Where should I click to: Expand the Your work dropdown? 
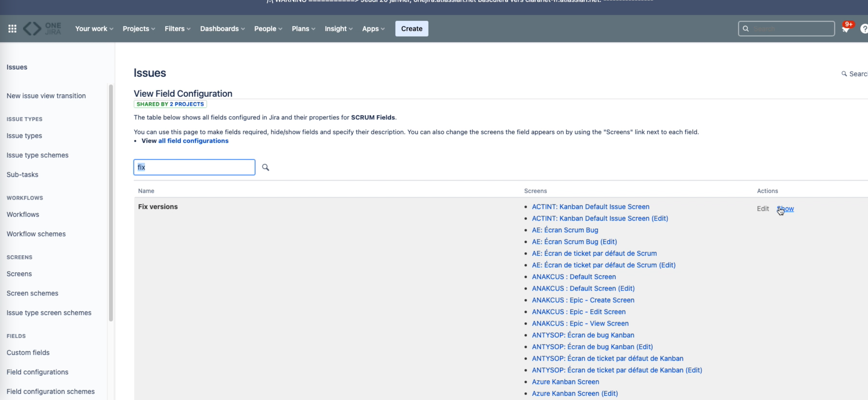(x=94, y=29)
